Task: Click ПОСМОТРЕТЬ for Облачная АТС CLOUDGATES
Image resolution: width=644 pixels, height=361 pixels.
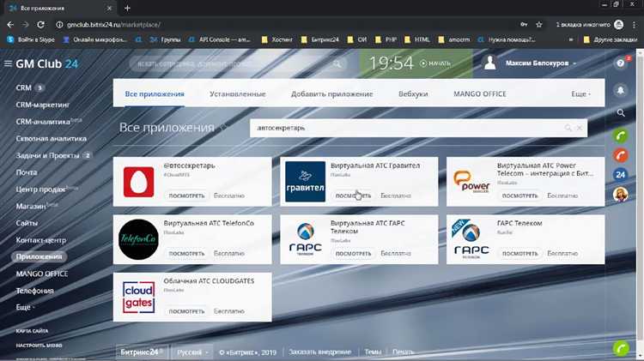Action: 186,311
